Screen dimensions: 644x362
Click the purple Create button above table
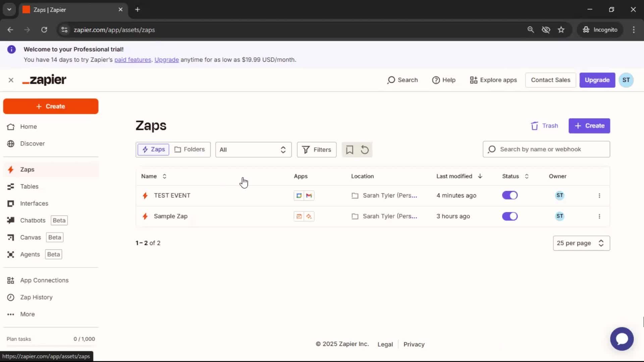tap(589, 126)
